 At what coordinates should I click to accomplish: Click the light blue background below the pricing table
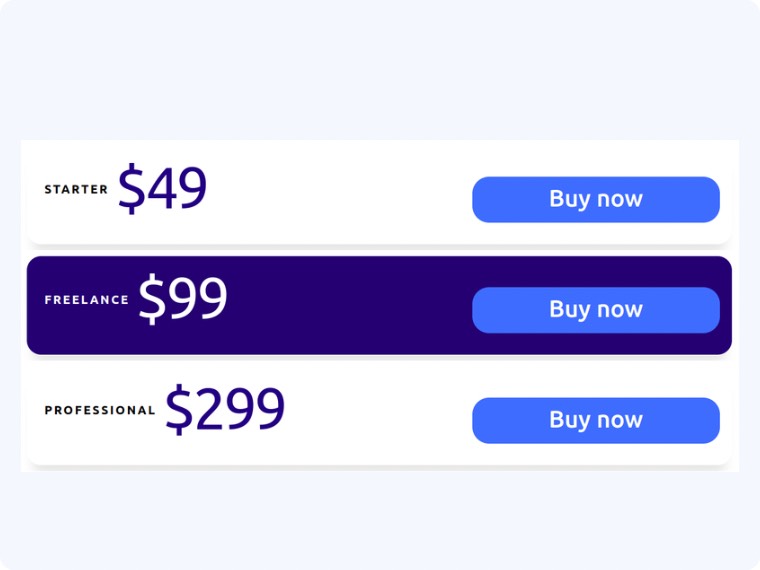pyautogui.click(x=380, y=521)
